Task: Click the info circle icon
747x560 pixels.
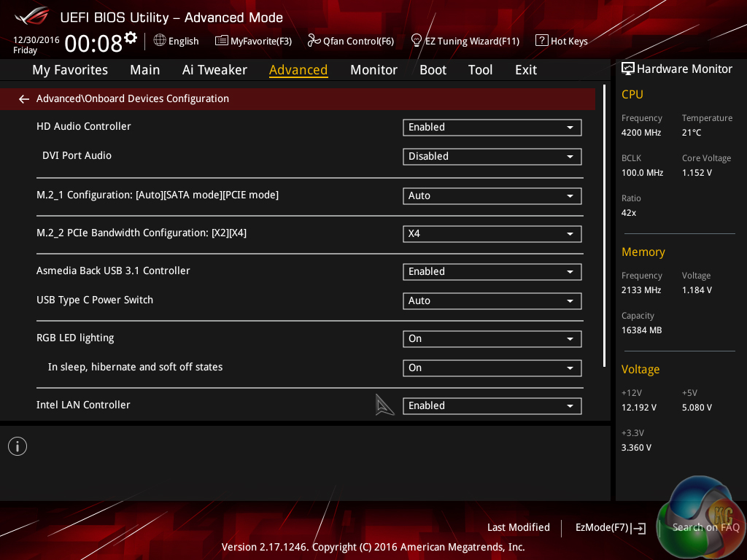Action: tap(18, 446)
